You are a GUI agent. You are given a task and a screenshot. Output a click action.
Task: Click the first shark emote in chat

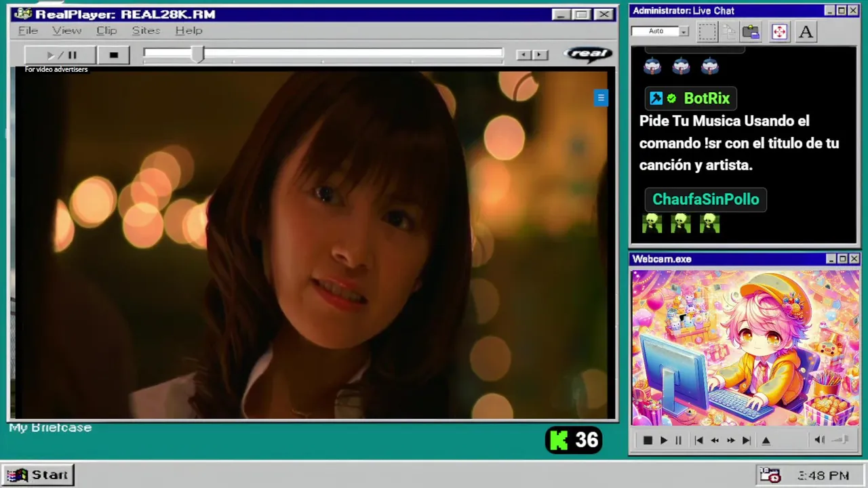(x=652, y=66)
